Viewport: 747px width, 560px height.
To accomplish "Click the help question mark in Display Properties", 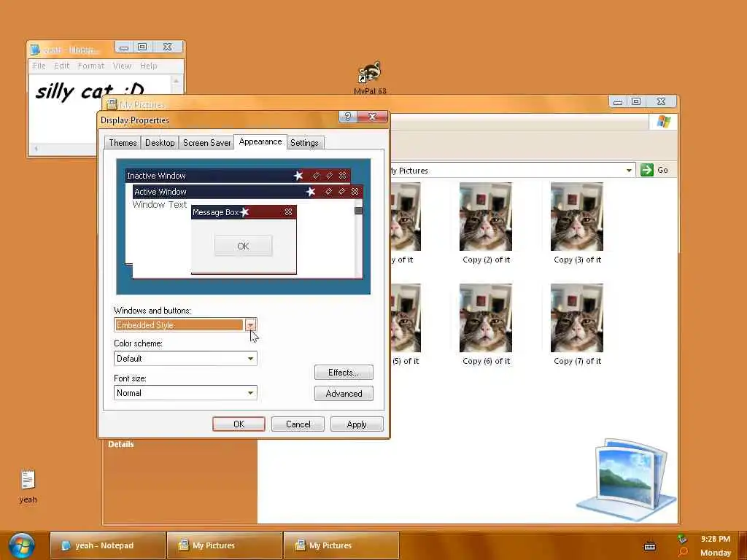I will [348, 117].
